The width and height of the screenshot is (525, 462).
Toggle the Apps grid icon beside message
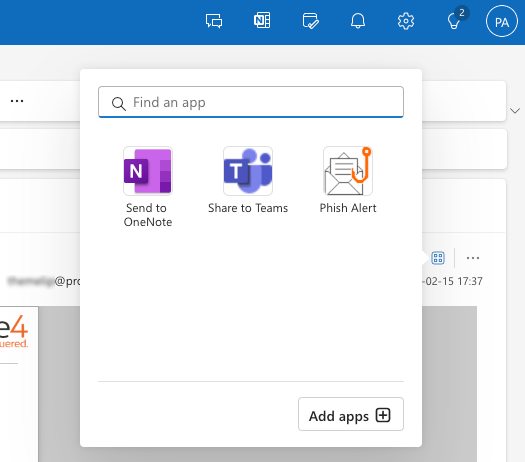pyautogui.click(x=438, y=258)
